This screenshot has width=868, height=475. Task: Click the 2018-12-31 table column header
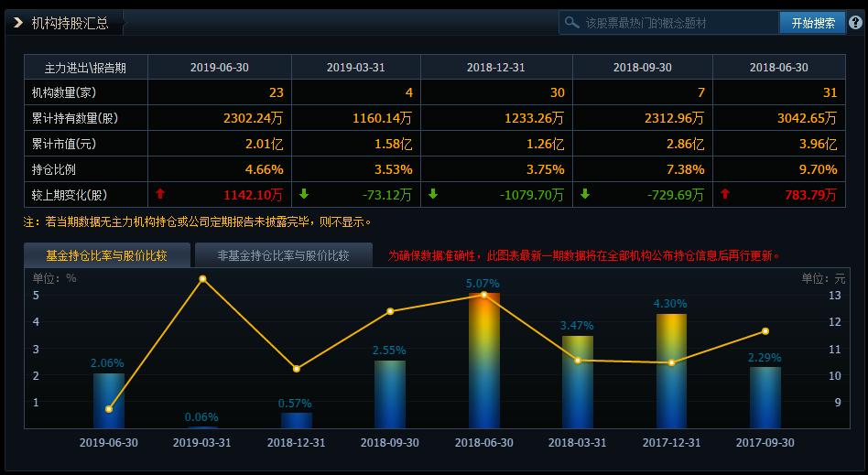tap(496, 67)
